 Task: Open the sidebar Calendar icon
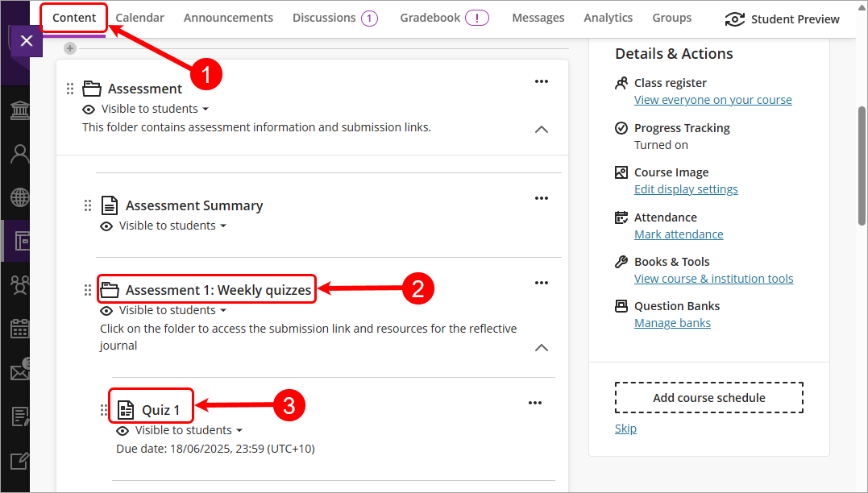click(20, 329)
